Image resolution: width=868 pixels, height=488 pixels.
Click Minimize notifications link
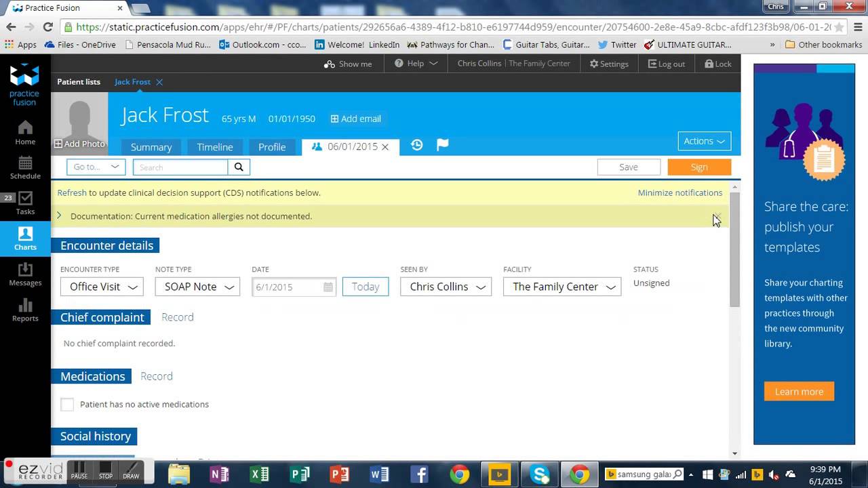(680, 192)
